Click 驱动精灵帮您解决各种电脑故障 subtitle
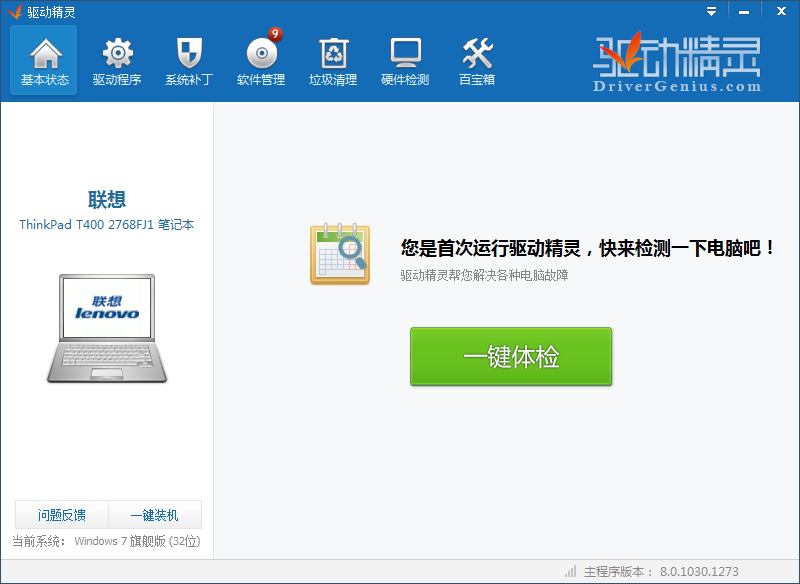Viewport: 800px width, 584px height. click(x=484, y=275)
